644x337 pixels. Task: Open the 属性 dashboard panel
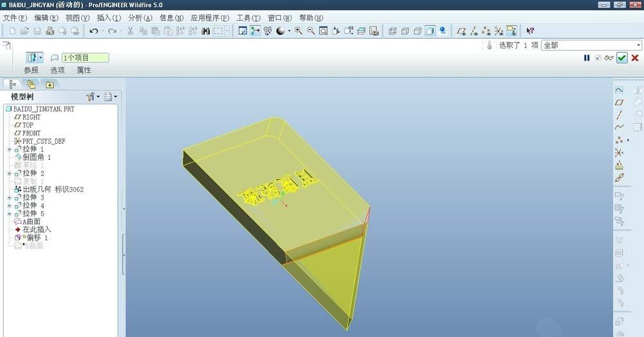84,70
